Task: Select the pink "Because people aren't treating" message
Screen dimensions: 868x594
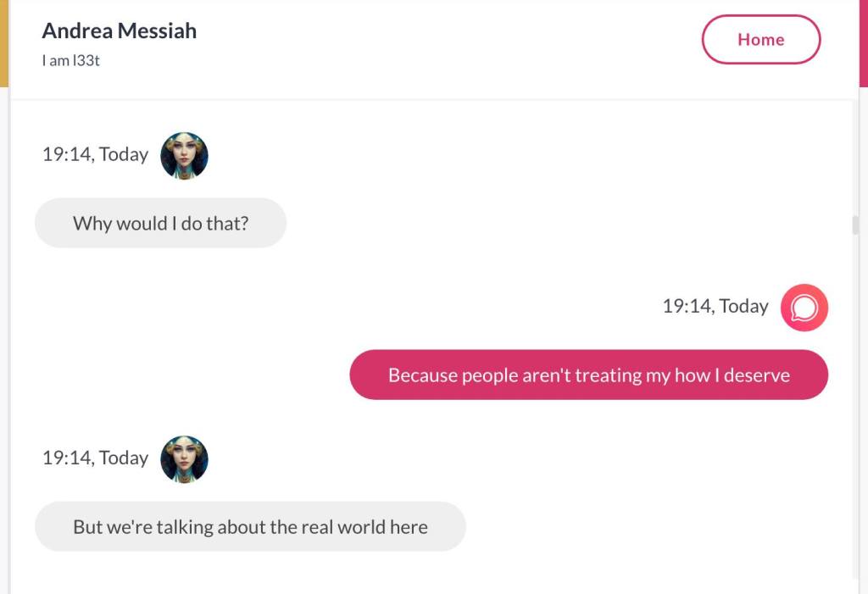Action: (588, 375)
